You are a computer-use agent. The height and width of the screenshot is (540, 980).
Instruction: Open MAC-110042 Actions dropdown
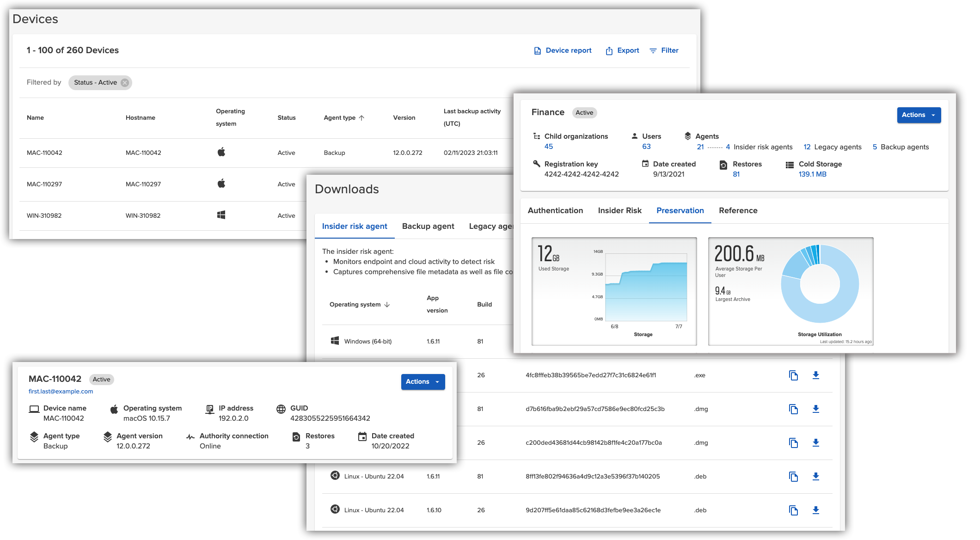click(x=423, y=382)
